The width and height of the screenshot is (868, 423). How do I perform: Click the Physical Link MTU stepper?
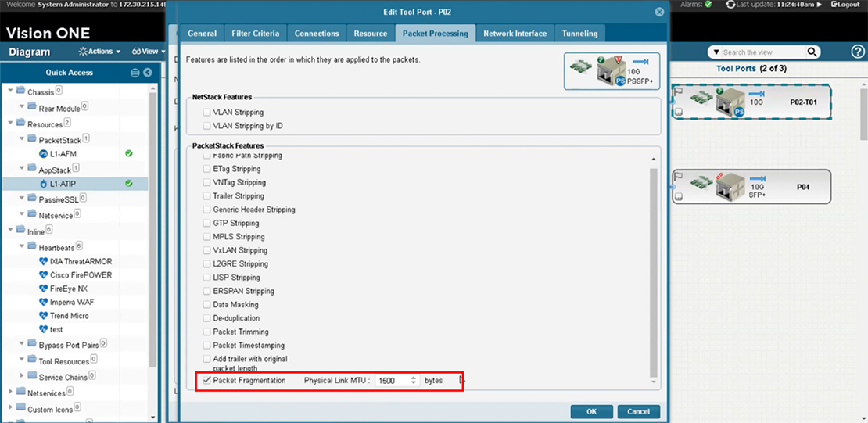[x=414, y=381]
